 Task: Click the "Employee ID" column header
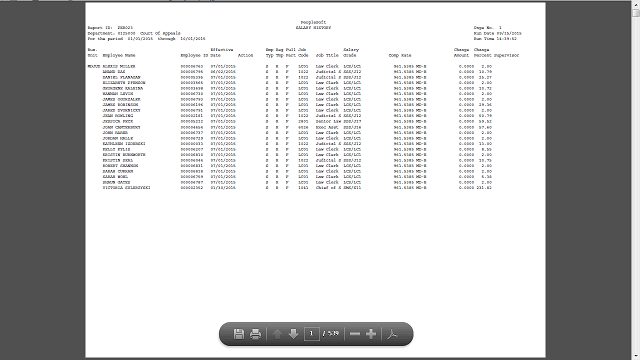194,56
